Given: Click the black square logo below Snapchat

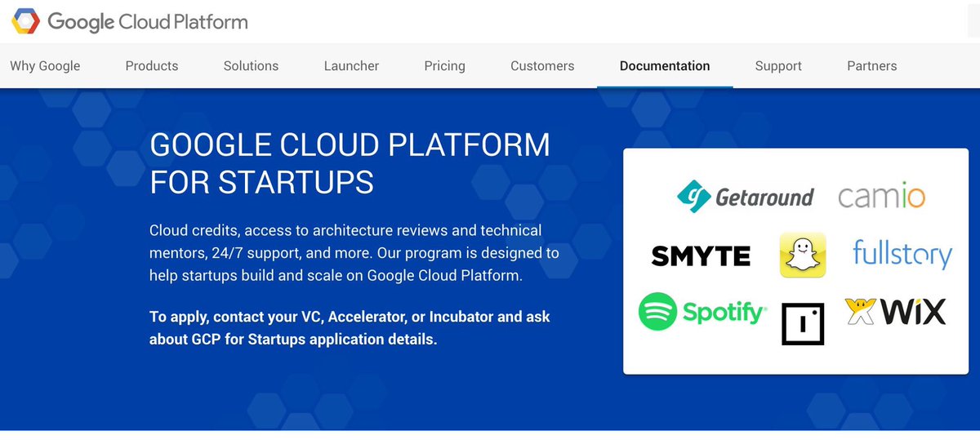Looking at the screenshot, I should click(803, 324).
